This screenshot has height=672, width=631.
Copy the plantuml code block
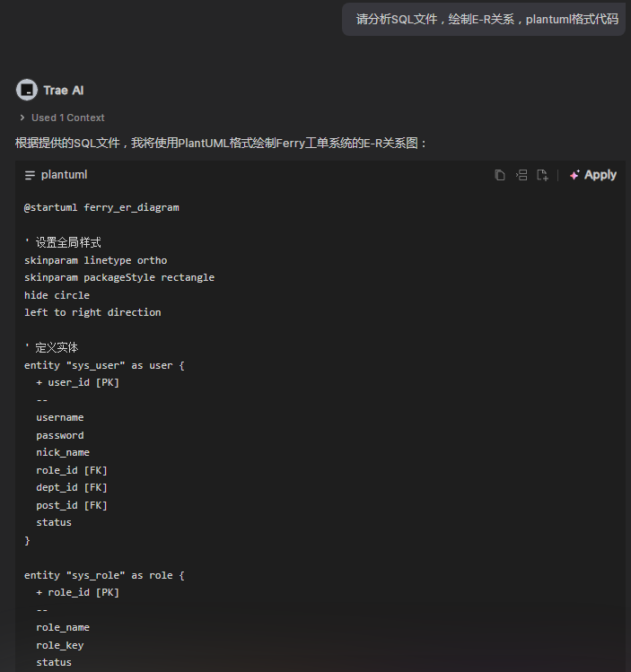coord(500,175)
